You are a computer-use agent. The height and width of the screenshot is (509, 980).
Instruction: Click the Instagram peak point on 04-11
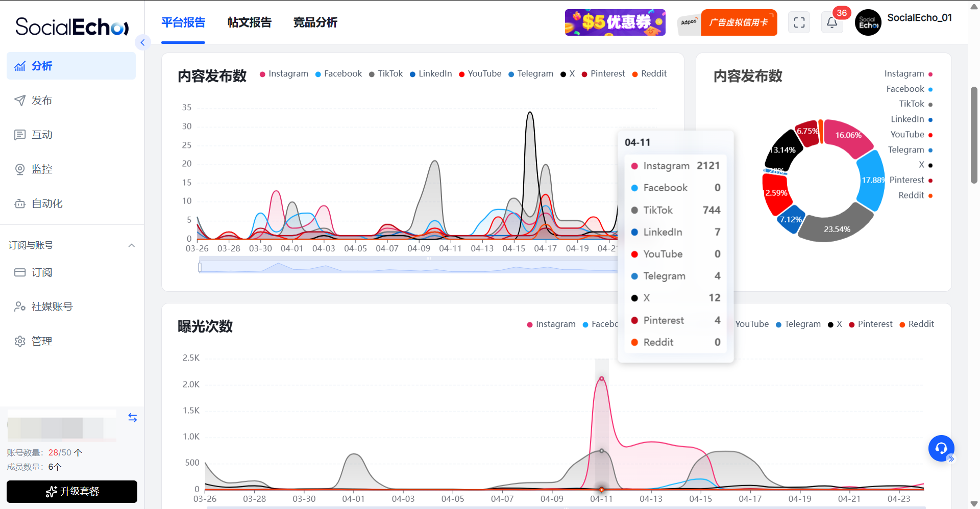tap(601, 378)
